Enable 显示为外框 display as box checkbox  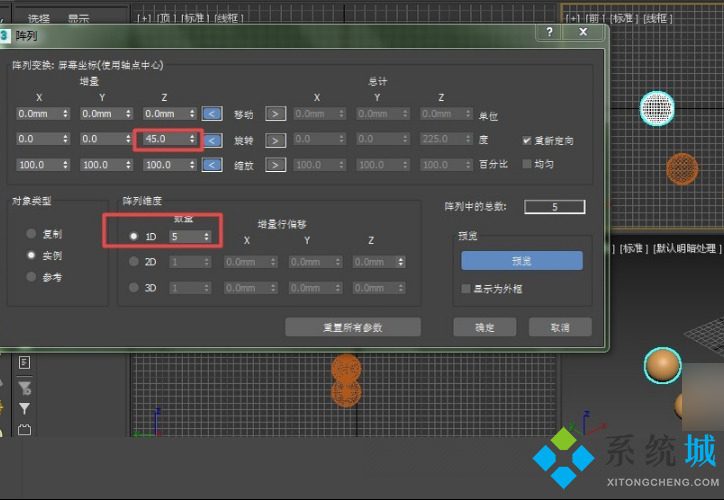[466, 289]
